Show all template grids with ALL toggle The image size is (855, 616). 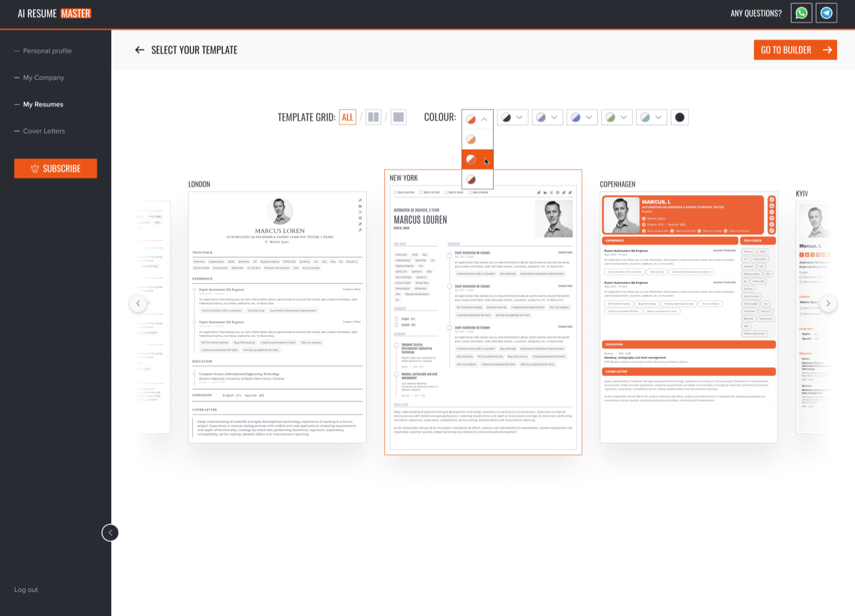coord(347,117)
